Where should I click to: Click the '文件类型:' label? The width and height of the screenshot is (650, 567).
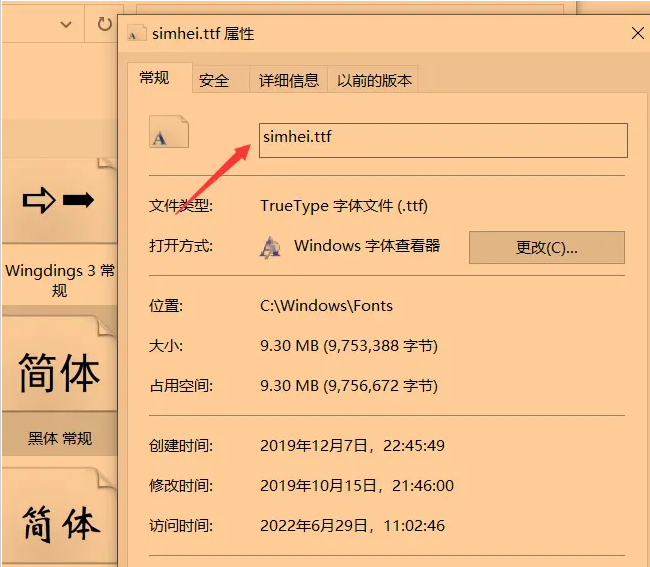[x=181, y=206]
